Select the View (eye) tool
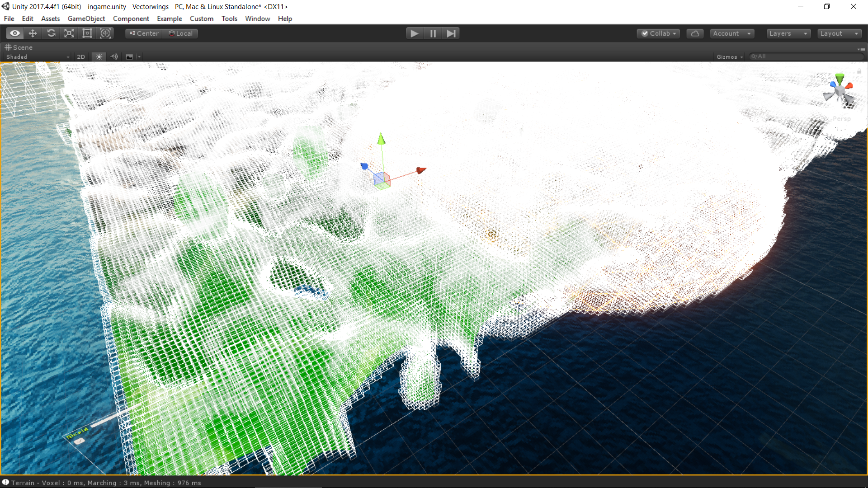 coord(15,33)
